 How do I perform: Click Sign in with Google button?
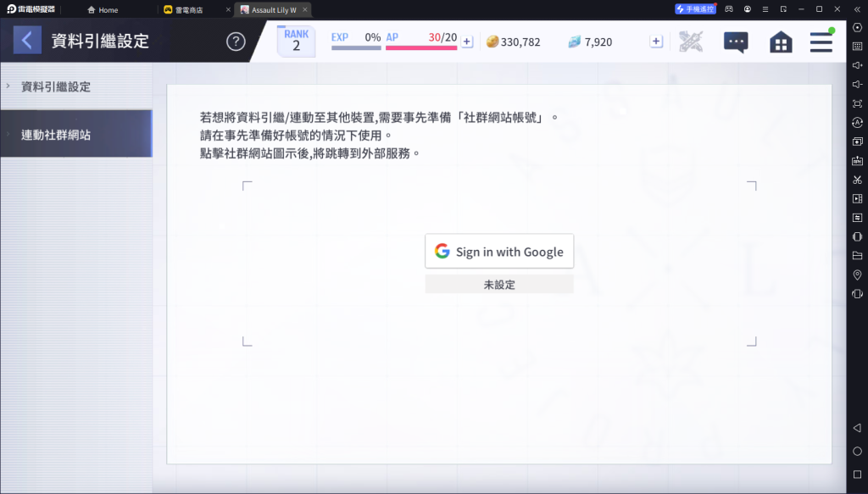click(499, 251)
